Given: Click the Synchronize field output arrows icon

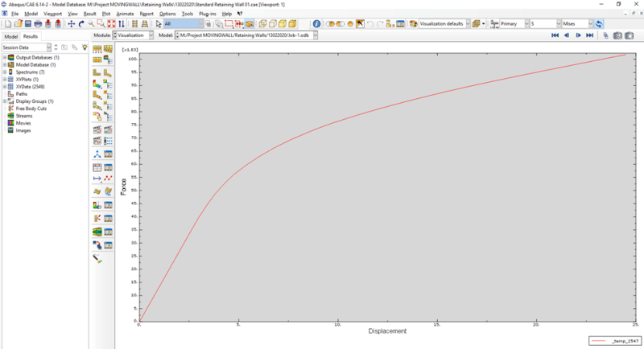Looking at the screenshot, I should point(599,24).
